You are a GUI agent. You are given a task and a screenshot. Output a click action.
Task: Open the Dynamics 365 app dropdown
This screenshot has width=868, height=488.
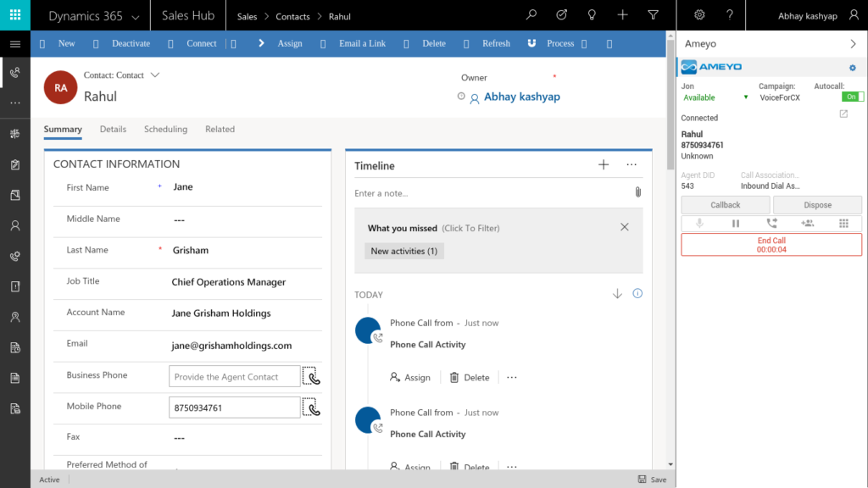[x=136, y=17]
